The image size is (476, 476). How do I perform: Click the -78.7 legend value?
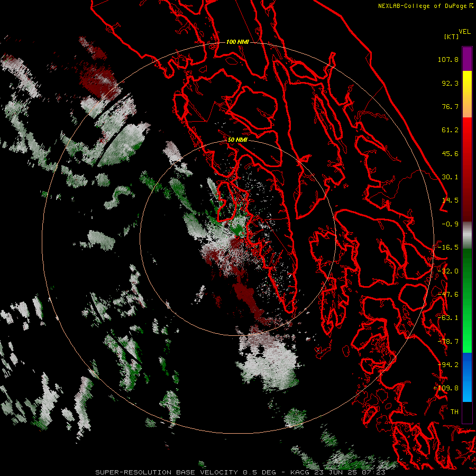(448, 342)
